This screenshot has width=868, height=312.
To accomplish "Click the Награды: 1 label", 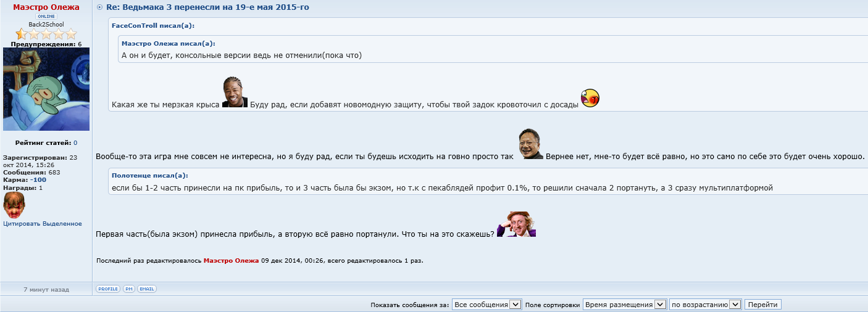I will (x=23, y=187).
